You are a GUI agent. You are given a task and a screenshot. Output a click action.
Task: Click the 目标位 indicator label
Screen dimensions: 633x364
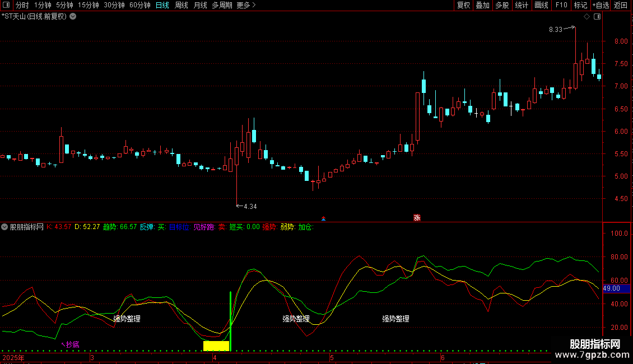179,227
